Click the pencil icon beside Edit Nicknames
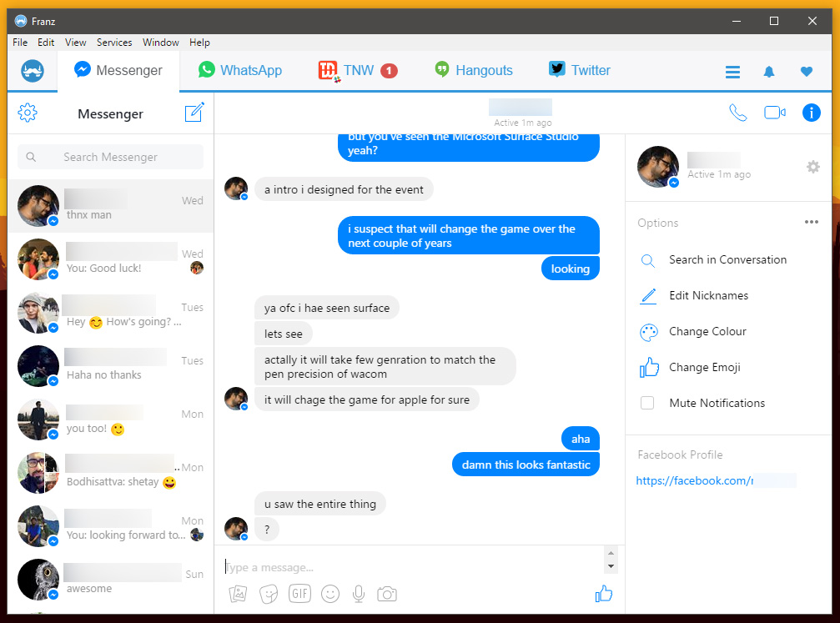Image resolution: width=840 pixels, height=623 pixels. pyautogui.click(x=648, y=296)
